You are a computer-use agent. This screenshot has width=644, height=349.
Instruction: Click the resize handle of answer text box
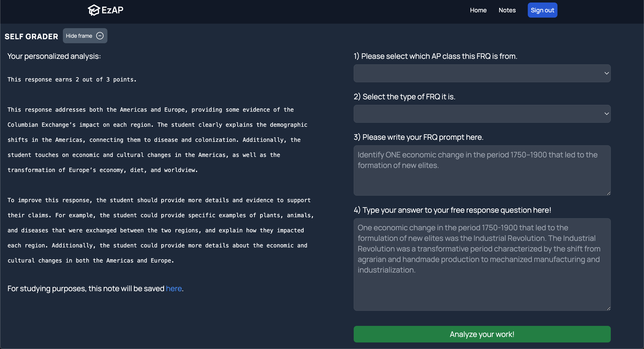(608, 308)
